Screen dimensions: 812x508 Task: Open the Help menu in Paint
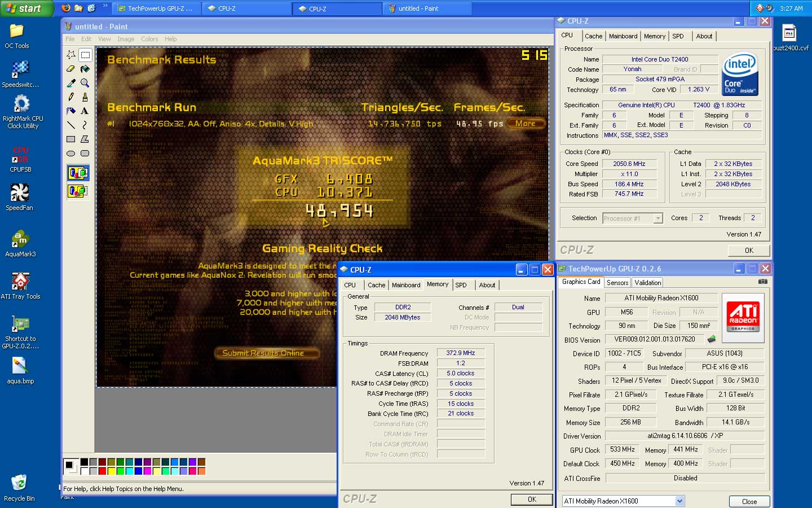(x=171, y=39)
